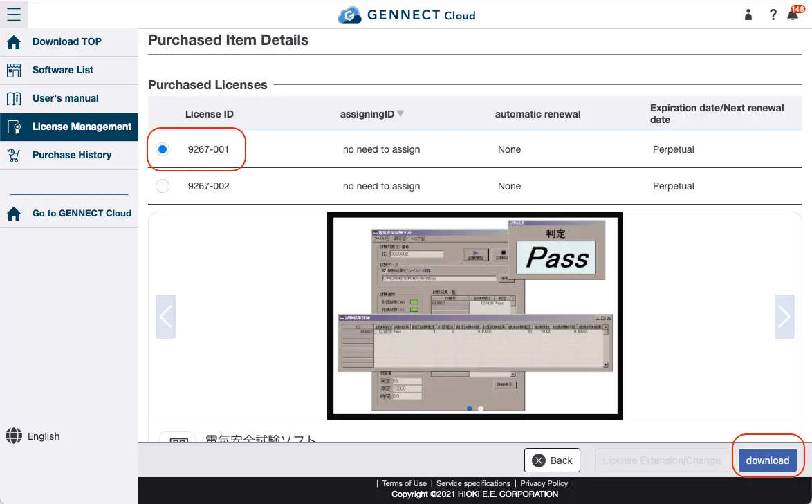Image resolution: width=812 pixels, height=504 pixels.
Task: Sort by assigningID column arrow
Action: coord(400,114)
